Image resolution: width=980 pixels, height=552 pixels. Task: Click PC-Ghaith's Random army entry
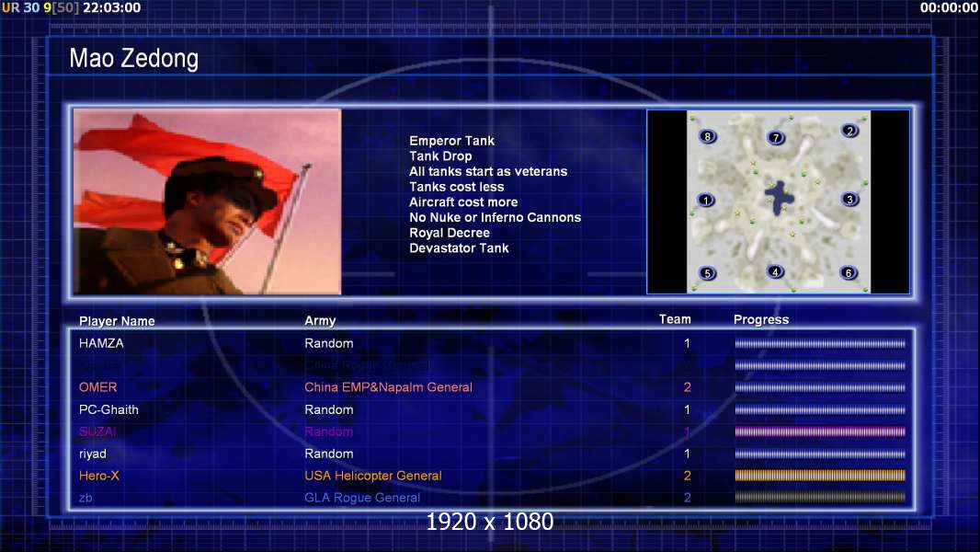(329, 409)
